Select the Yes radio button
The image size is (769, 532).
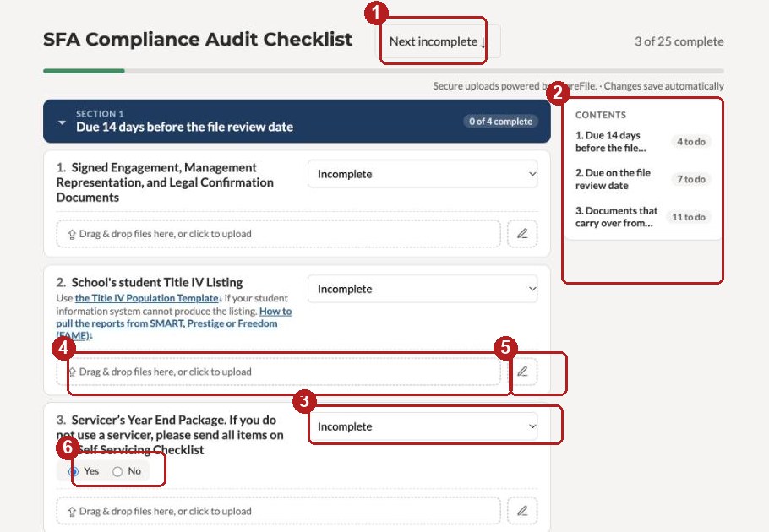click(x=74, y=472)
